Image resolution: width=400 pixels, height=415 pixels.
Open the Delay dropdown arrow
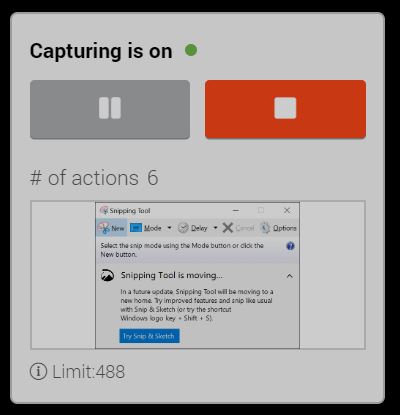215,228
